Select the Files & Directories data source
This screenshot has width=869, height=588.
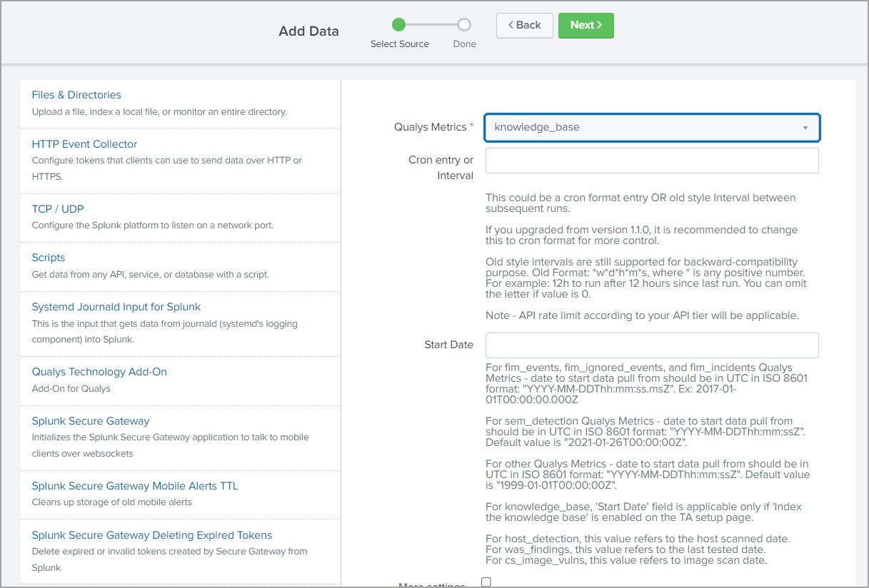76,94
